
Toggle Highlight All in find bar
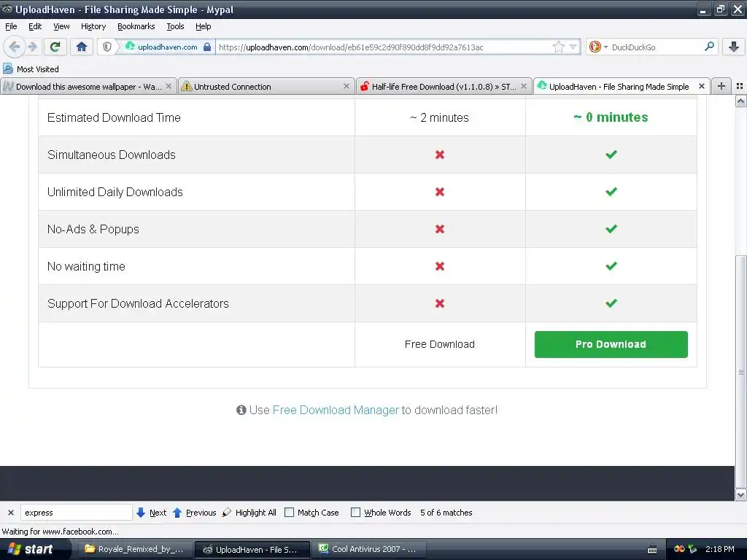(x=249, y=513)
